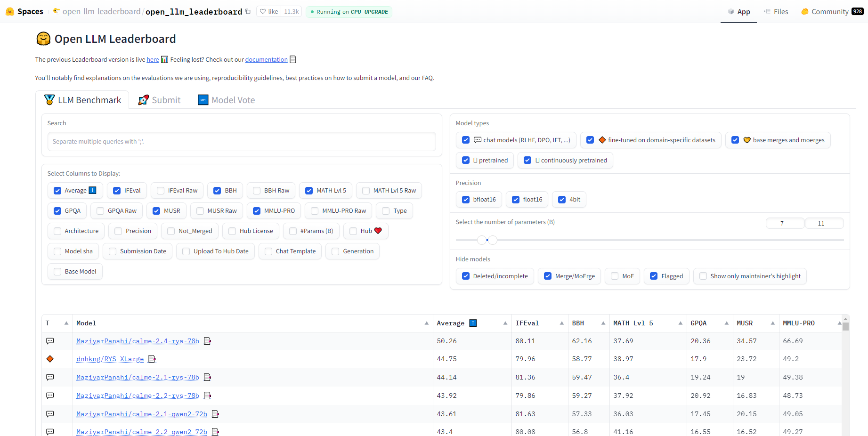Open the Model Vote tab
The width and height of the screenshot is (868, 436).
[227, 100]
